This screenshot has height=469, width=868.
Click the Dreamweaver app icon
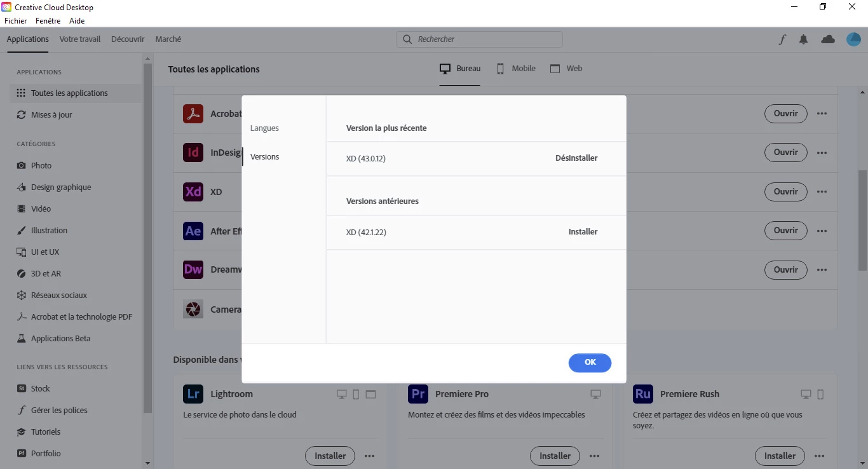[x=193, y=269]
